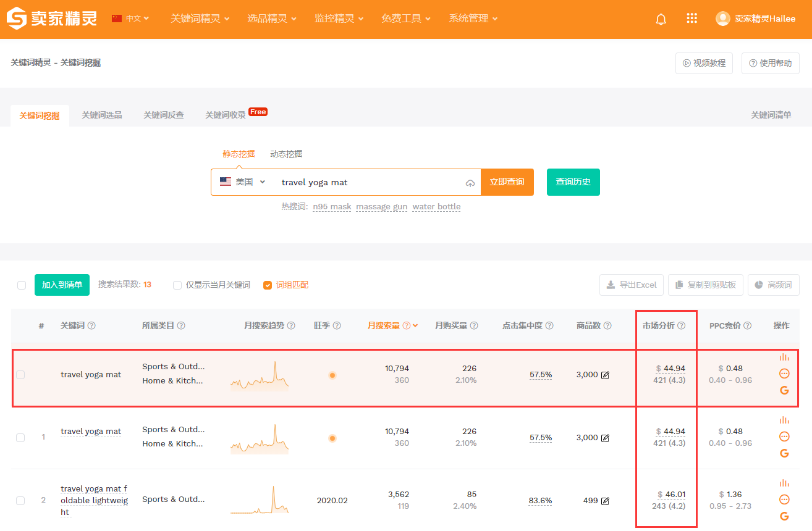Open the apps grid icon
Screen dimensions: 812x531
pos(691,19)
